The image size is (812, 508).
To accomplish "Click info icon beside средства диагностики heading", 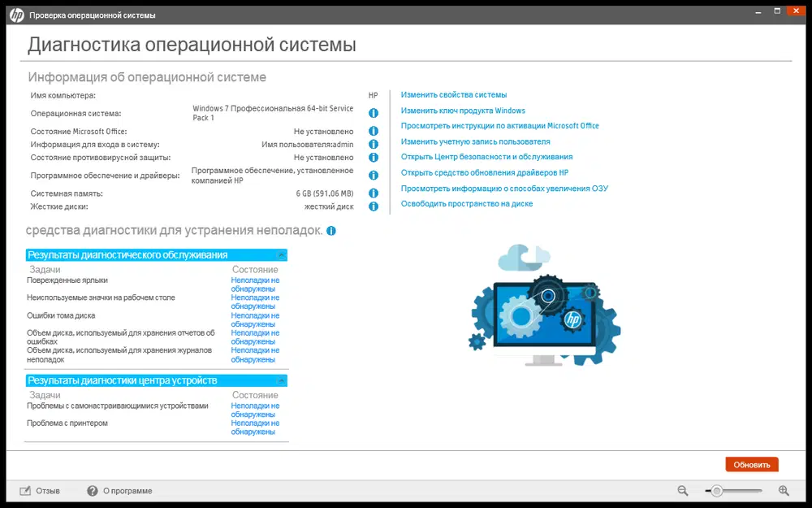I will coord(331,231).
